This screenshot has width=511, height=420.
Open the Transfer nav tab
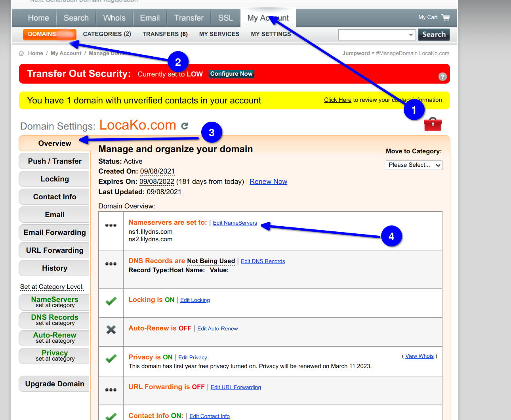(189, 18)
